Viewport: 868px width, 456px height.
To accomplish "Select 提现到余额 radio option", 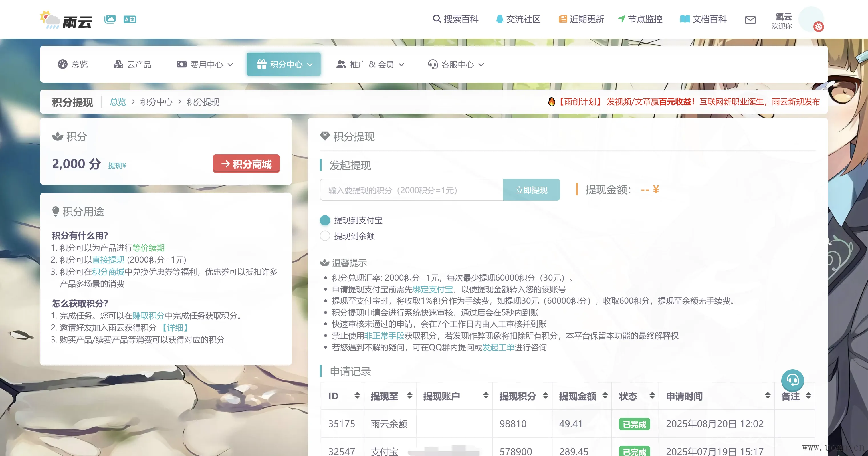I will tap(325, 236).
